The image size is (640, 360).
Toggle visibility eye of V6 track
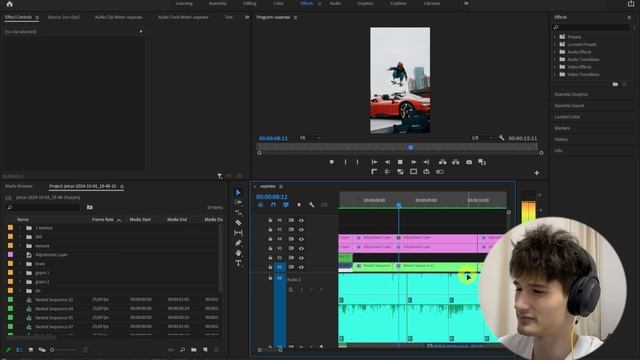click(x=301, y=220)
